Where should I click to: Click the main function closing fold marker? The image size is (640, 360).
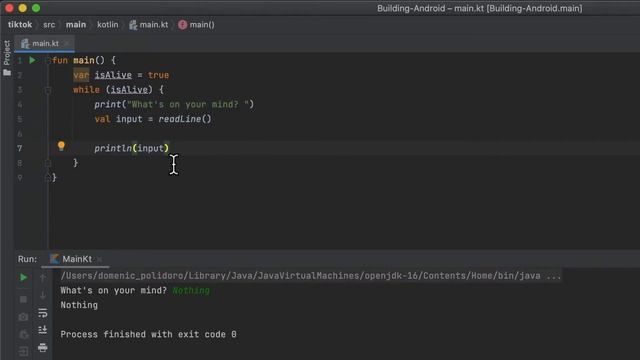[48, 178]
